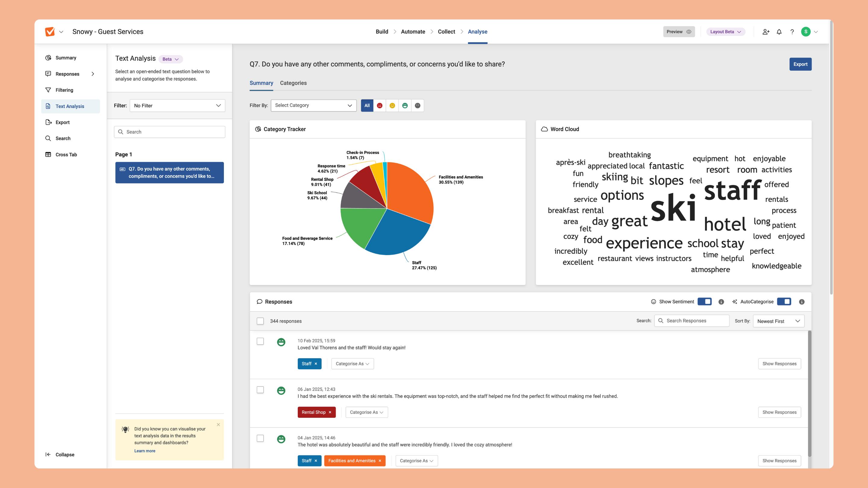This screenshot has height=488, width=868.
Task: Open Cross Tab in the sidebar
Action: click(x=66, y=155)
